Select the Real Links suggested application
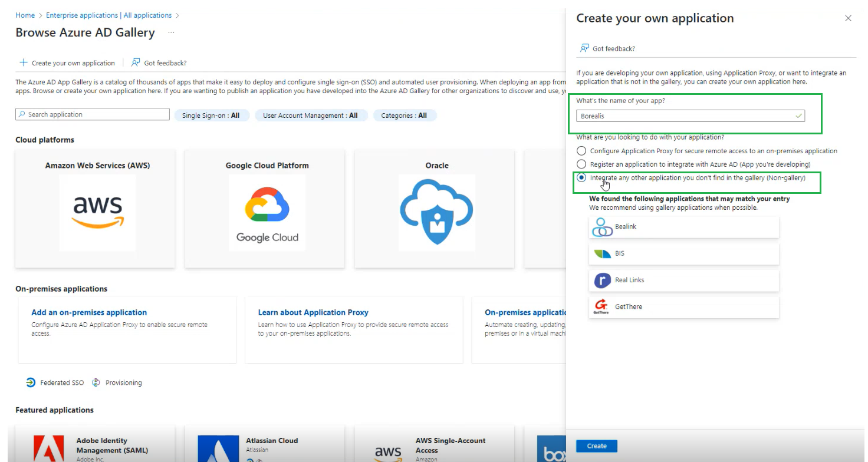The image size is (868, 462). (684, 280)
